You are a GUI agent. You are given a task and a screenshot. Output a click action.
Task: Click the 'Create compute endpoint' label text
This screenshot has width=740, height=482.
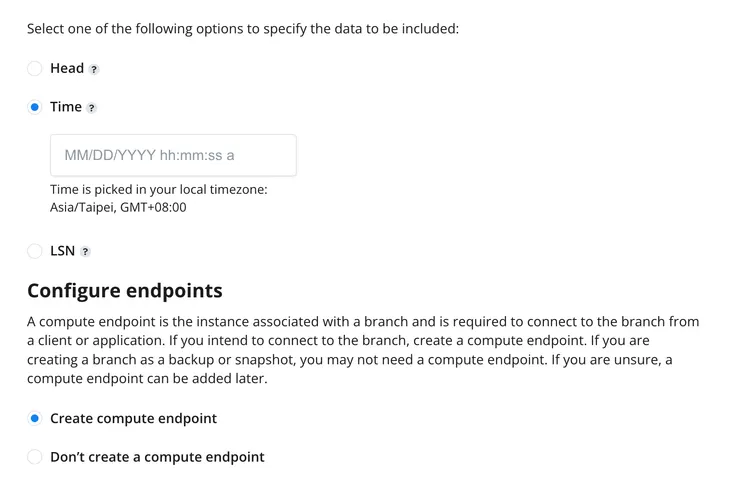[x=133, y=419]
